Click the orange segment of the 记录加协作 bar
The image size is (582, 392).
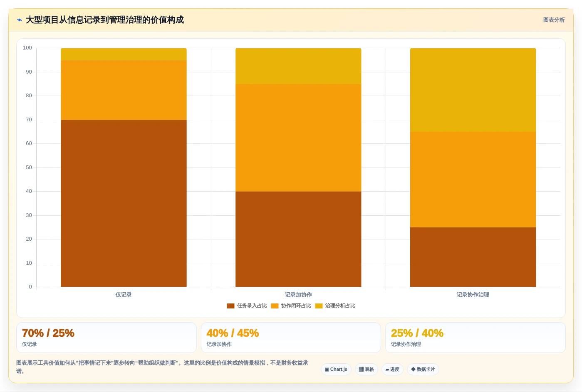(298, 138)
